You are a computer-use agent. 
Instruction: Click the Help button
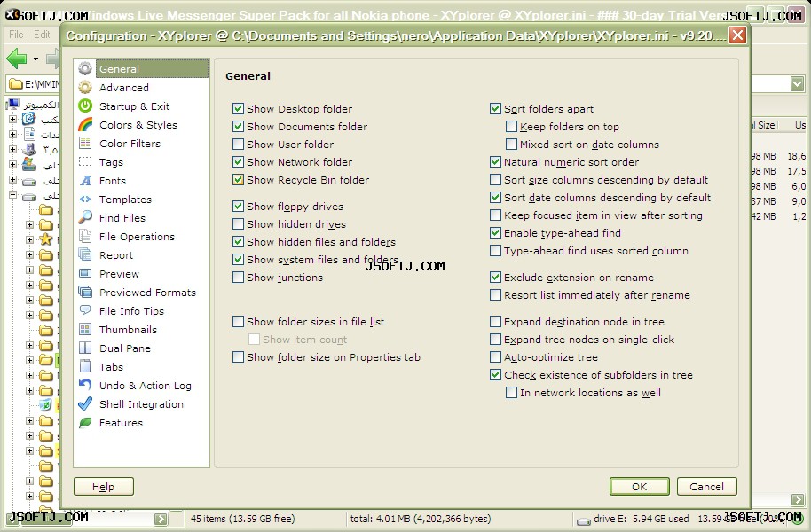[104, 487]
